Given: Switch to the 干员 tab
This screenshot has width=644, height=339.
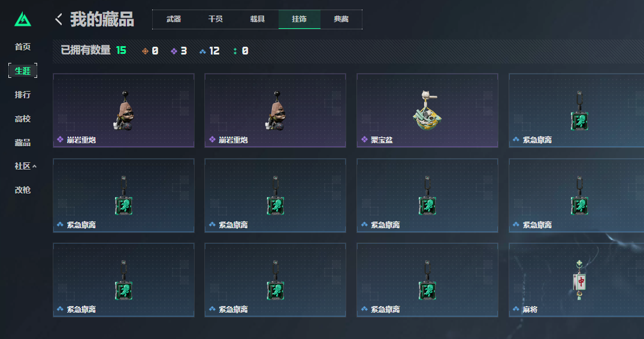Looking at the screenshot, I should point(216,19).
